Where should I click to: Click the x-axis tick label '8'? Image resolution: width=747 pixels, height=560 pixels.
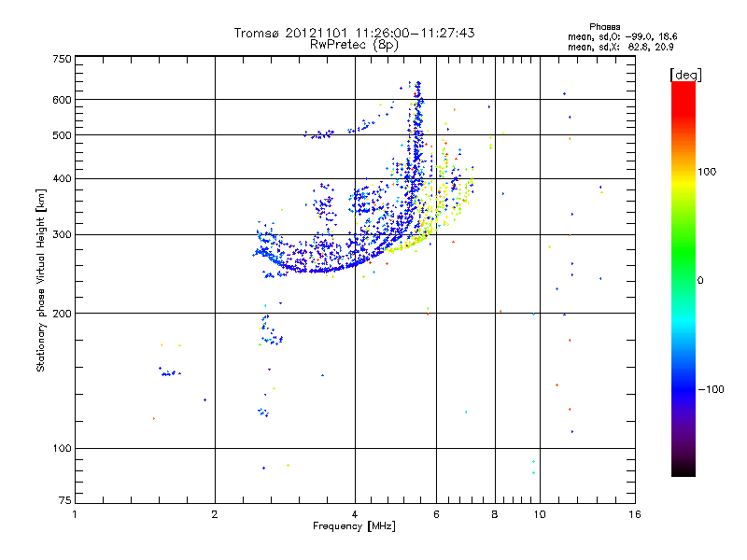coord(495,514)
